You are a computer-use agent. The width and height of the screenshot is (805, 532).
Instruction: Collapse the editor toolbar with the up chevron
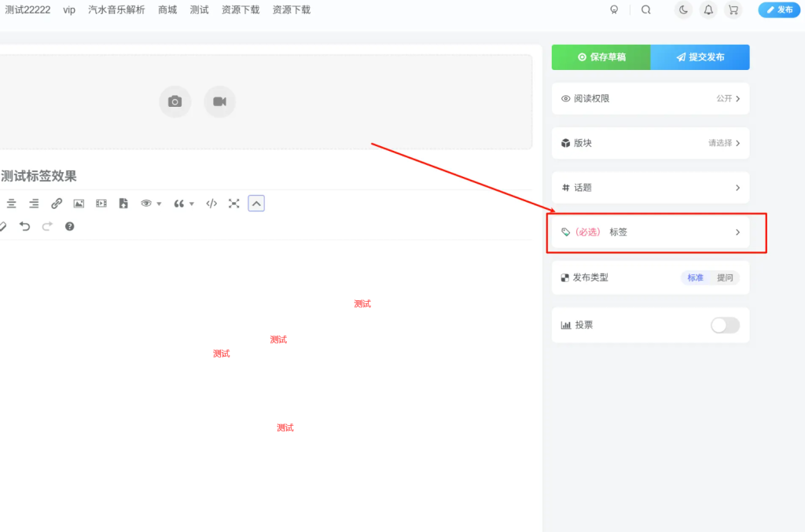256,204
